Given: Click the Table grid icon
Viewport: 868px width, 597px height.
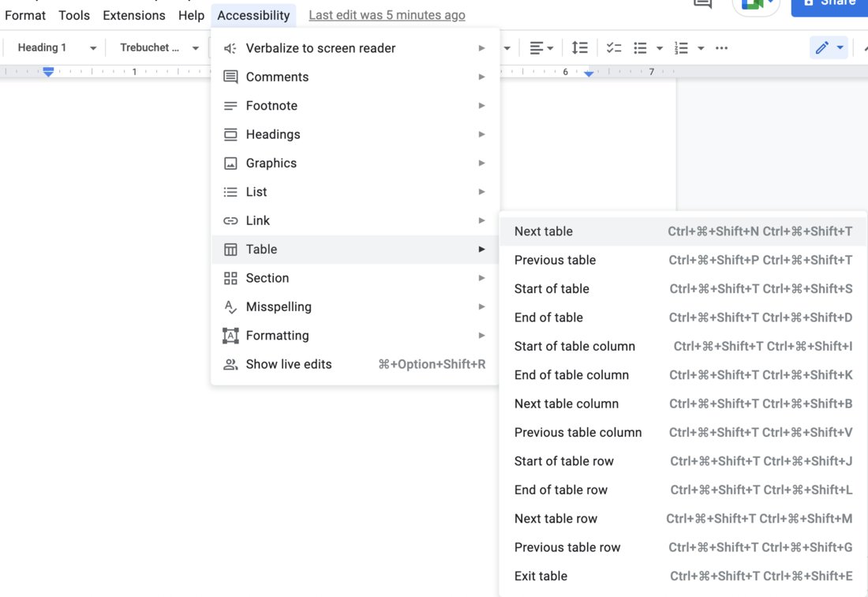Looking at the screenshot, I should coord(230,250).
